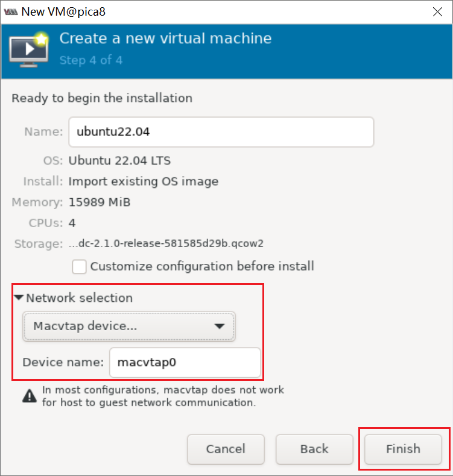Image resolution: width=453 pixels, height=476 pixels.
Task: Click the Ubuntu 22.04 LTS OS value
Action: pos(119,161)
